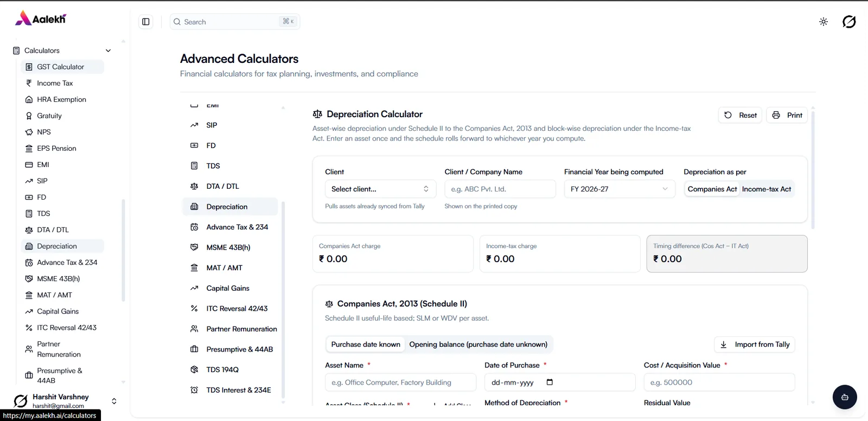Open the FY 2026-27 financial year dropdown
This screenshot has height=421, width=868.
coord(620,189)
